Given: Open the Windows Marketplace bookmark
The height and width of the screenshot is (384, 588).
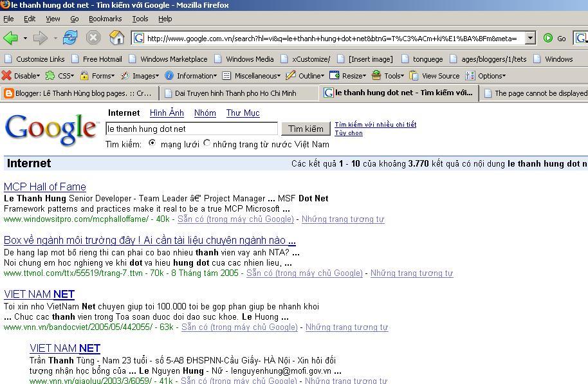Looking at the screenshot, I should pos(168,59).
